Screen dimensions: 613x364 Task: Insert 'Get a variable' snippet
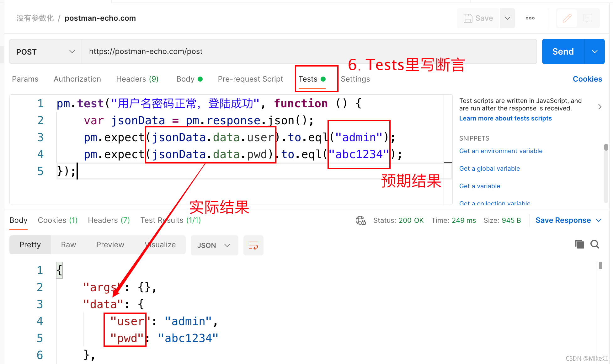pos(480,186)
